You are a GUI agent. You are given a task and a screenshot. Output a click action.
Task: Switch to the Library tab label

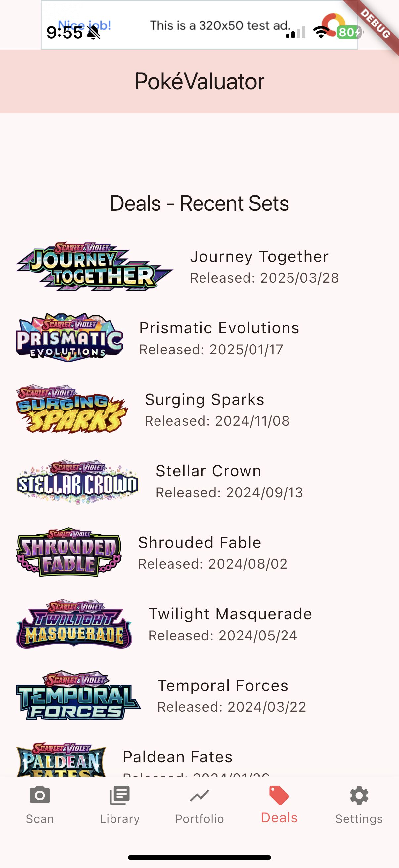119,819
